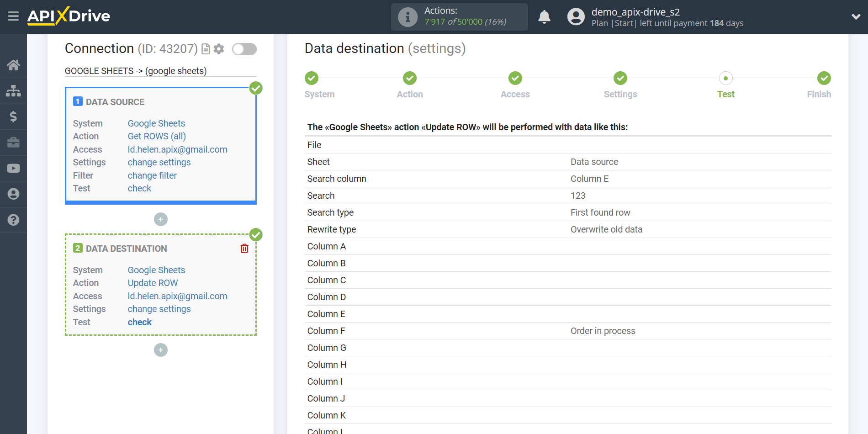Go to Home in sidebar

click(x=13, y=65)
